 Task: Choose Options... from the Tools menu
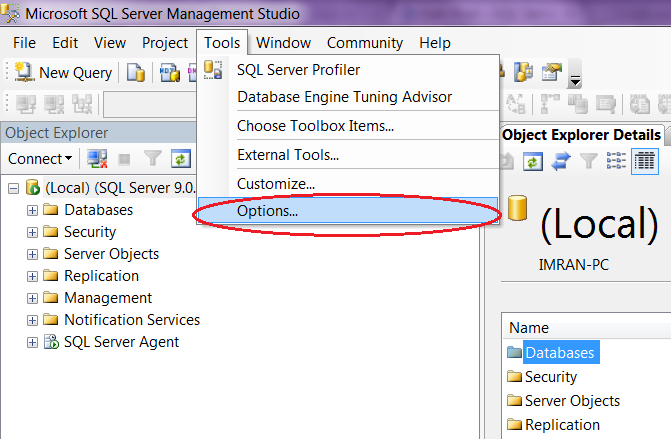point(267,211)
